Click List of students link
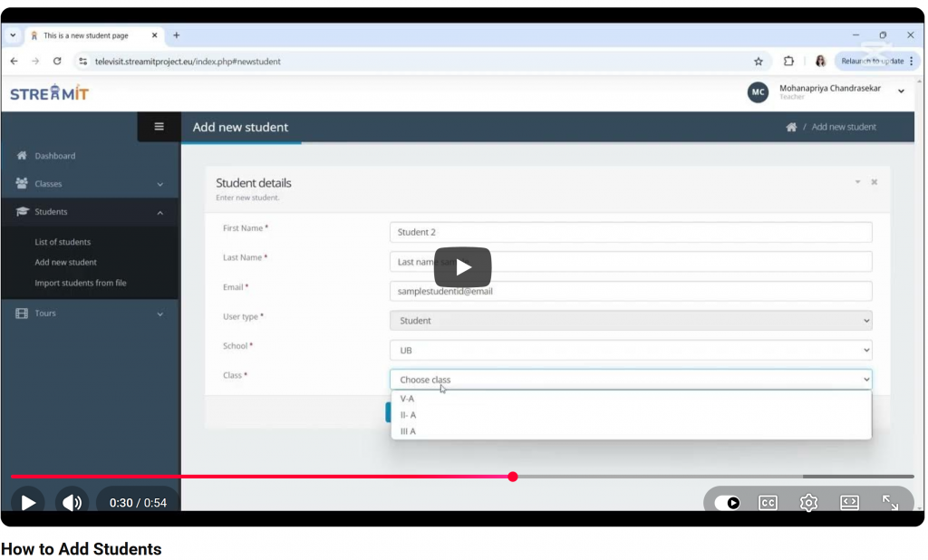This screenshot has height=560, width=928. tap(63, 242)
